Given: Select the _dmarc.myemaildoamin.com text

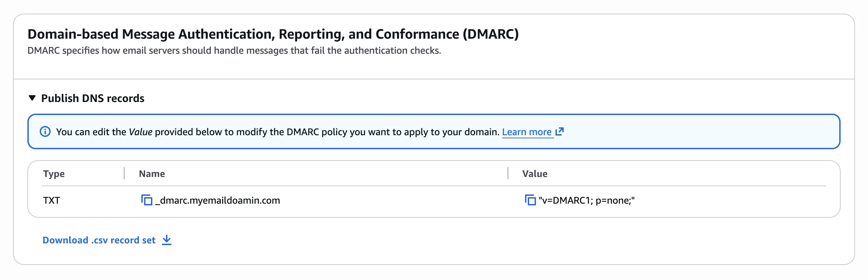Looking at the screenshot, I should coord(218,200).
